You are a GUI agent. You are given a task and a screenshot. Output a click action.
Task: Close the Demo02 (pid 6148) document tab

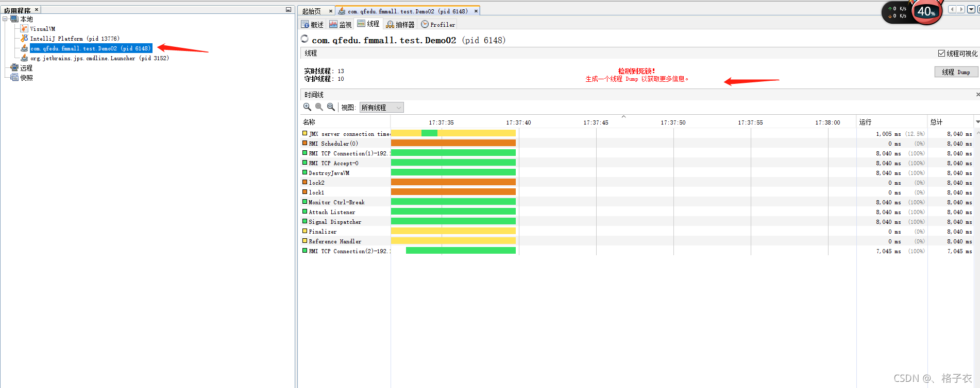[x=476, y=11]
